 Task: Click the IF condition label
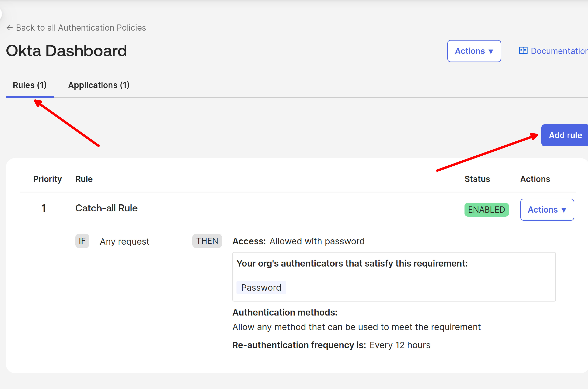tap(82, 241)
